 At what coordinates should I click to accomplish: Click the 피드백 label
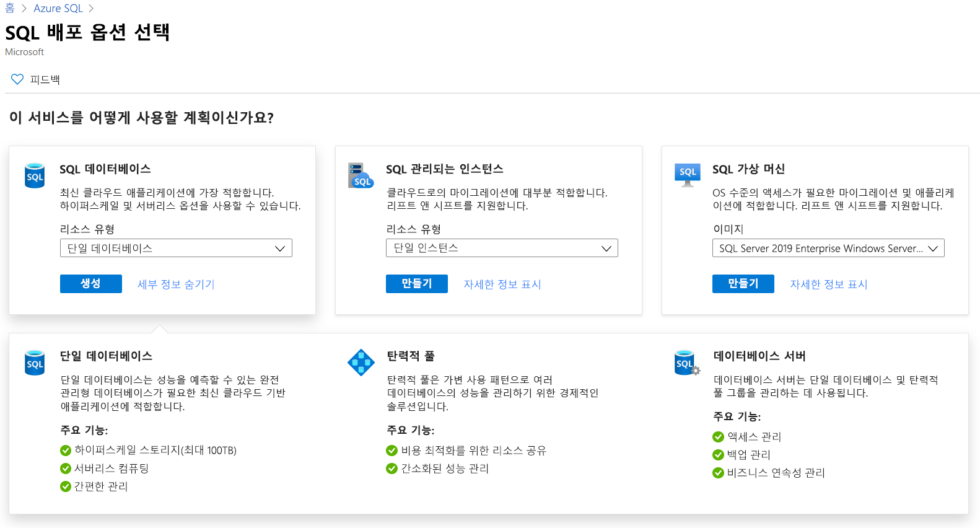45,79
